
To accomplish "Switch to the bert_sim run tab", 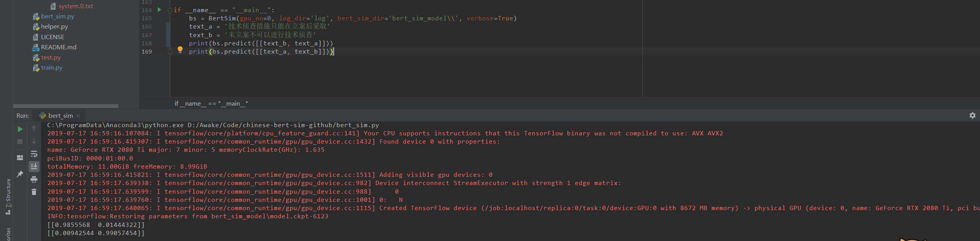I will point(60,115).
